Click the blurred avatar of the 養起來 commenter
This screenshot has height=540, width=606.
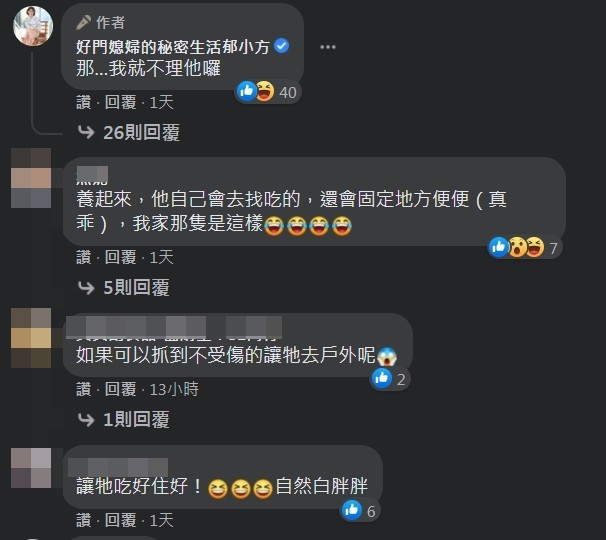[31, 178]
